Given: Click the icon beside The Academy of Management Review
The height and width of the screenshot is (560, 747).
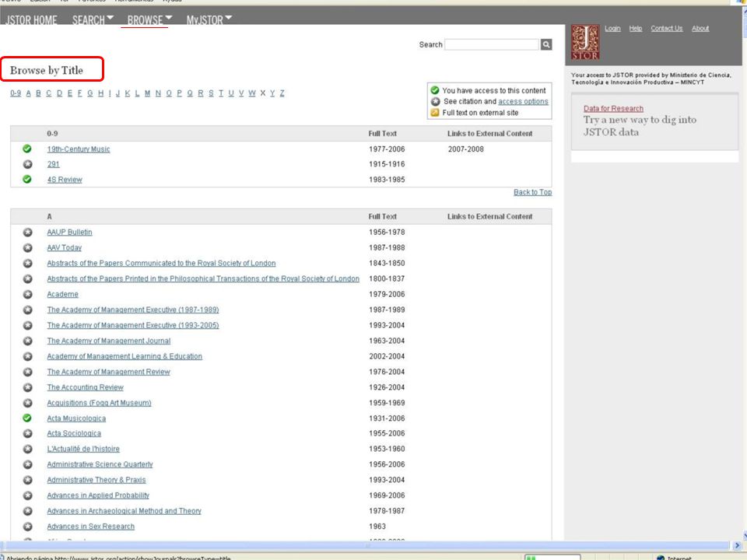Looking at the screenshot, I should click(28, 372).
